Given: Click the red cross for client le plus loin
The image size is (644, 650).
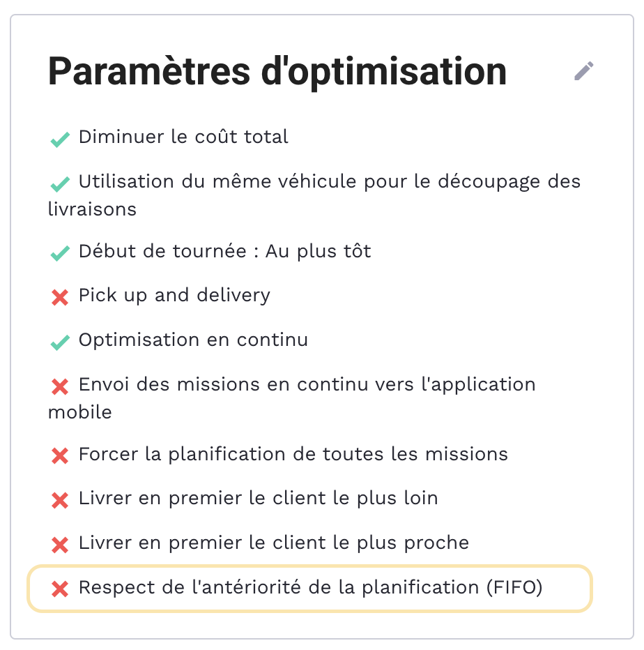Looking at the screenshot, I should [60, 500].
